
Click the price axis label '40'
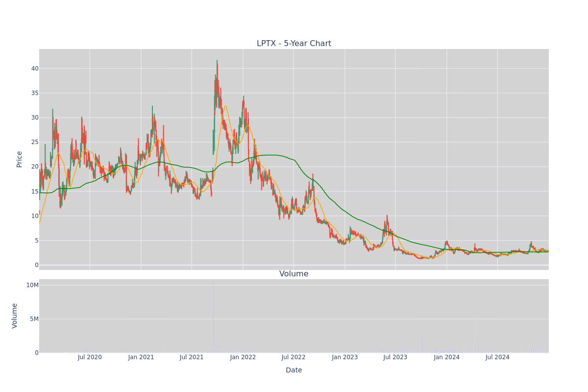point(35,69)
